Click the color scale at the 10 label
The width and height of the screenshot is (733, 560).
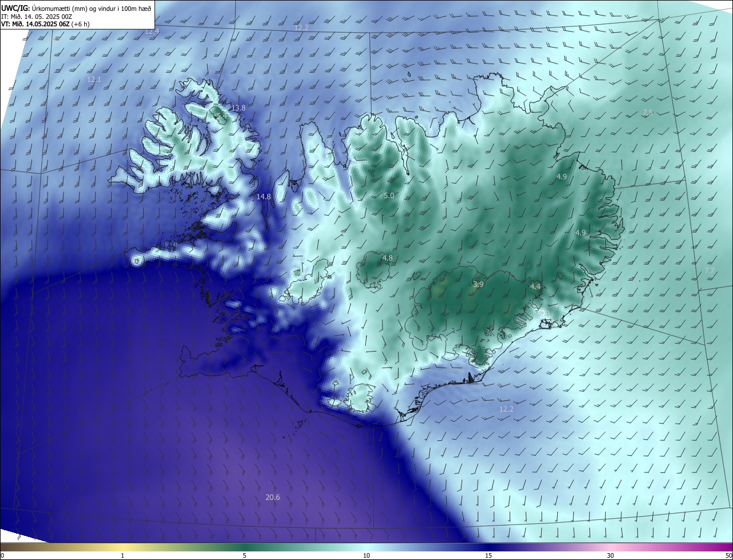pos(366,555)
